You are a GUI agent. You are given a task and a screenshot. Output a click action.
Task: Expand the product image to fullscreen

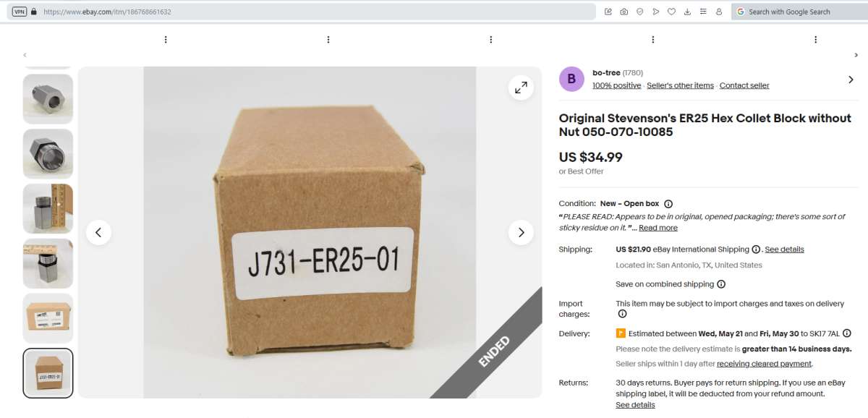coord(521,88)
